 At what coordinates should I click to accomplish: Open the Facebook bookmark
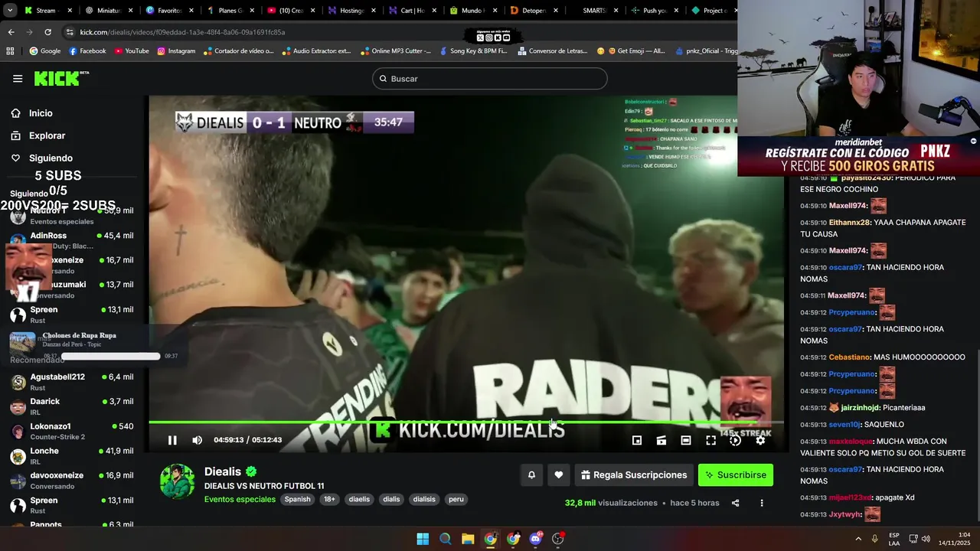click(87, 51)
